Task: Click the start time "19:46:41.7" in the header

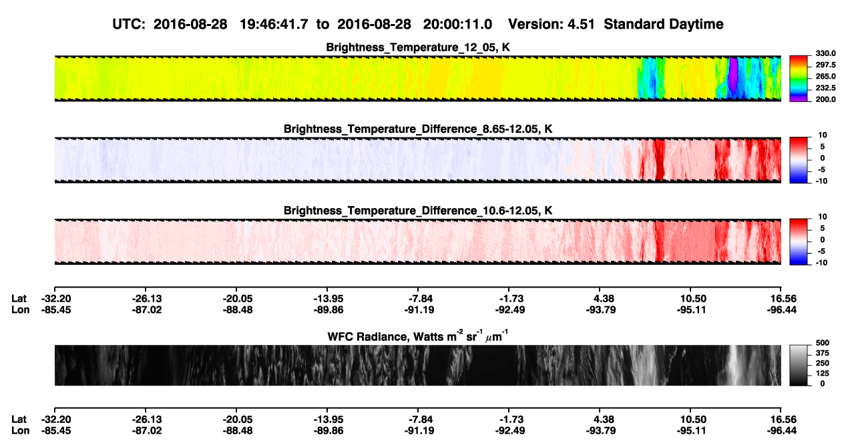Action: point(274,24)
